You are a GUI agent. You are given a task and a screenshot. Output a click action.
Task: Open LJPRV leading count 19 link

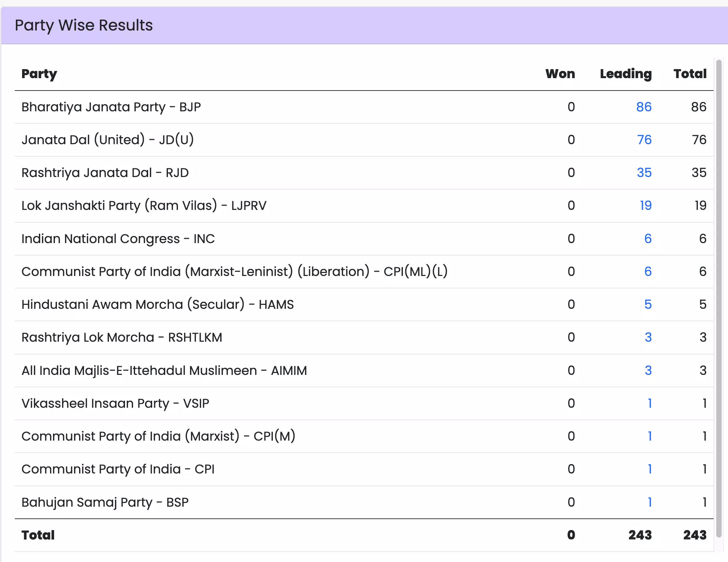pos(645,206)
